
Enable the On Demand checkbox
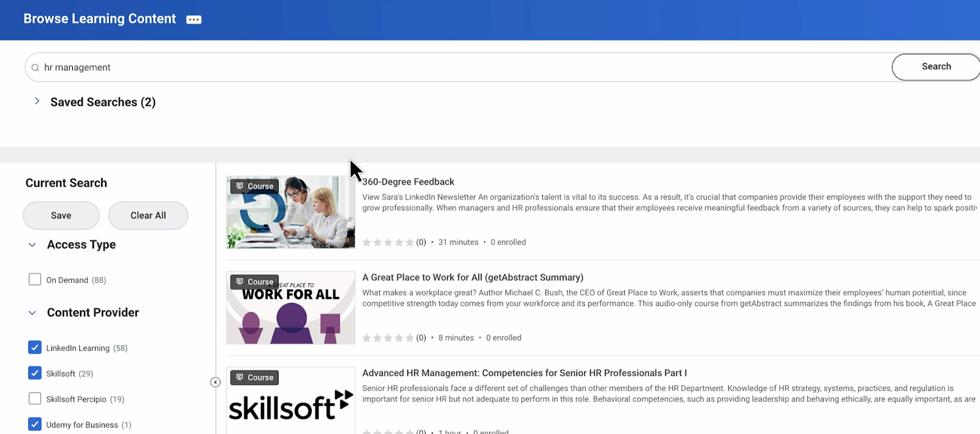pos(35,280)
